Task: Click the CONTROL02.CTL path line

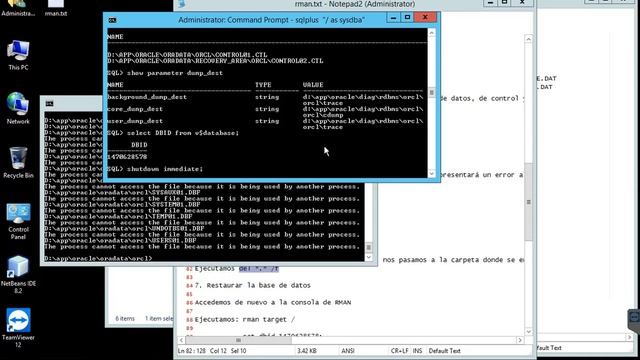Action: pos(215,61)
